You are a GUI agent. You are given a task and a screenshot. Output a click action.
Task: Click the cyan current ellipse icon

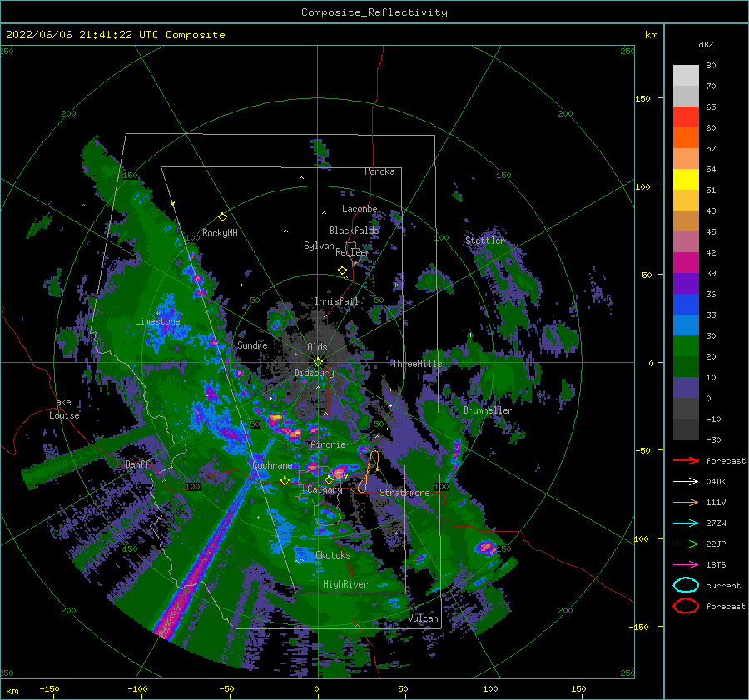[686, 585]
